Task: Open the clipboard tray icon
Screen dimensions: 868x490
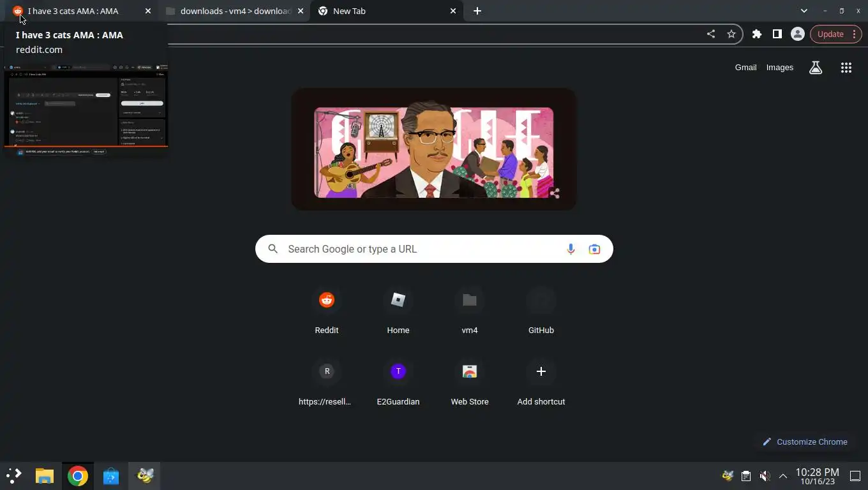Action: pos(746,476)
